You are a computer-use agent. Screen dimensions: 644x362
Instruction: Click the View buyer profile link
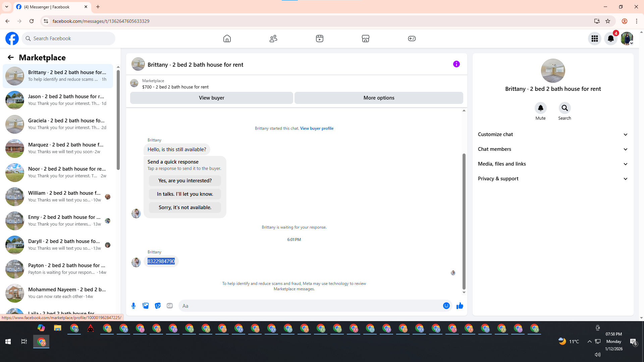coord(317,128)
